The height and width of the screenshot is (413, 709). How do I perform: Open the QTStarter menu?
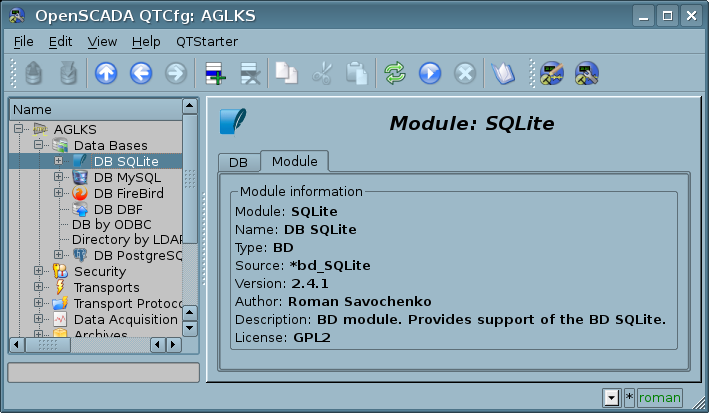tap(207, 42)
